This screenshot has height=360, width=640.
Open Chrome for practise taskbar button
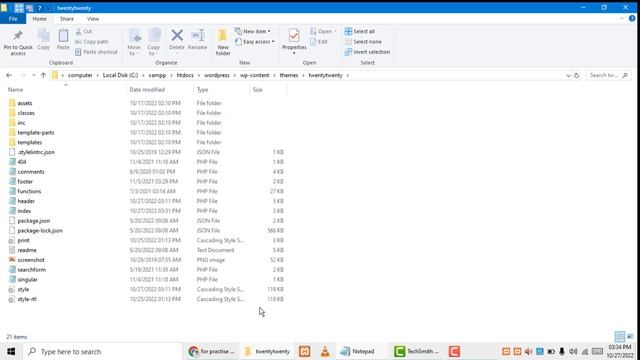[211, 351]
